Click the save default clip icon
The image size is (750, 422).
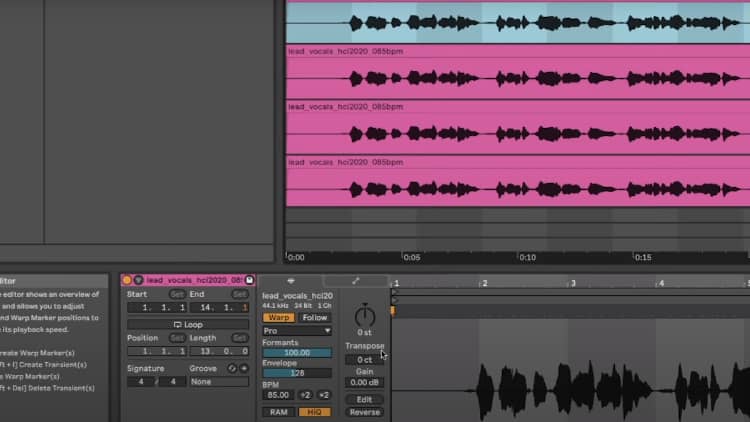coord(249,280)
